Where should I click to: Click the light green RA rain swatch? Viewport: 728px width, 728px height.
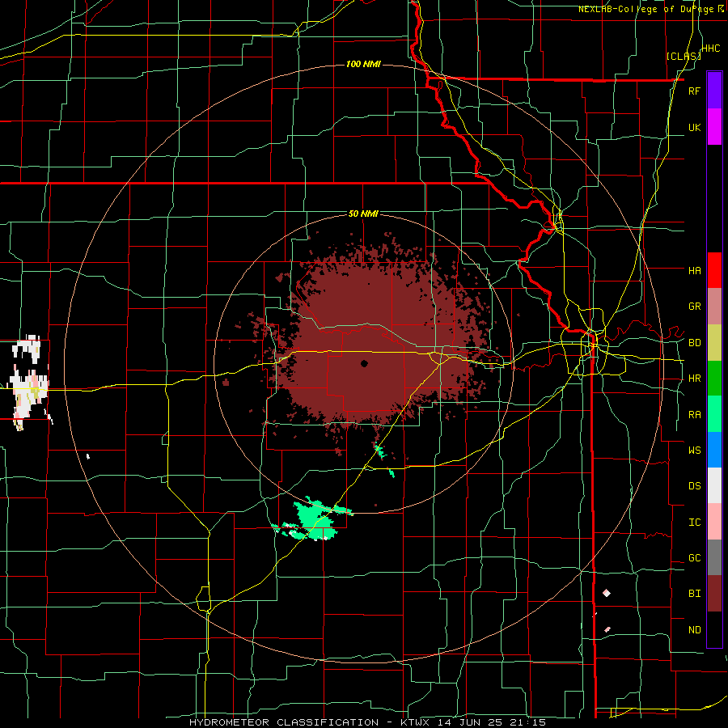coord(714,413)
